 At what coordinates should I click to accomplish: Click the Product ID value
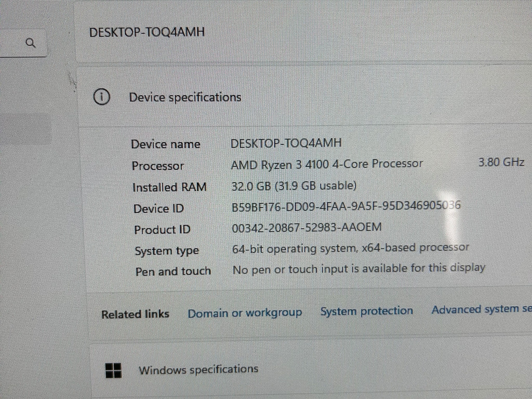[x=307, y=228]
